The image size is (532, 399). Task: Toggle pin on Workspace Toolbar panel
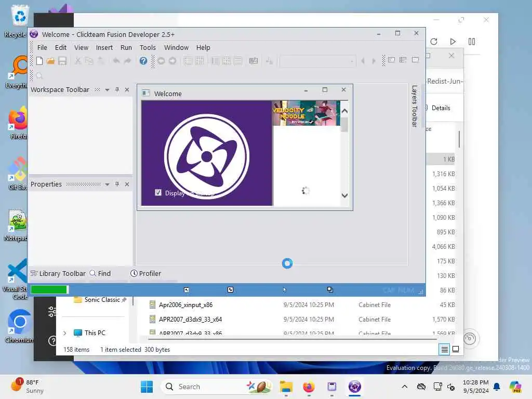pyautogui.click(x=117, y=89)
